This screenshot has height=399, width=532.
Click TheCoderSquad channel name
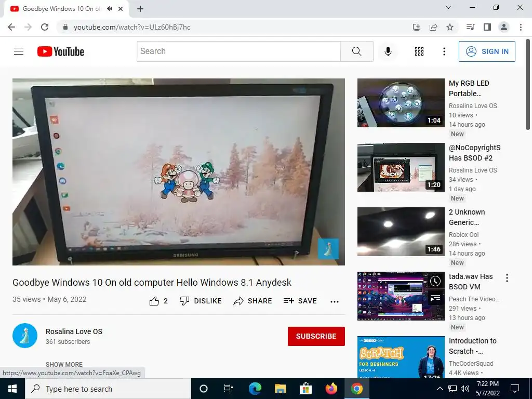tap(471, 363)
